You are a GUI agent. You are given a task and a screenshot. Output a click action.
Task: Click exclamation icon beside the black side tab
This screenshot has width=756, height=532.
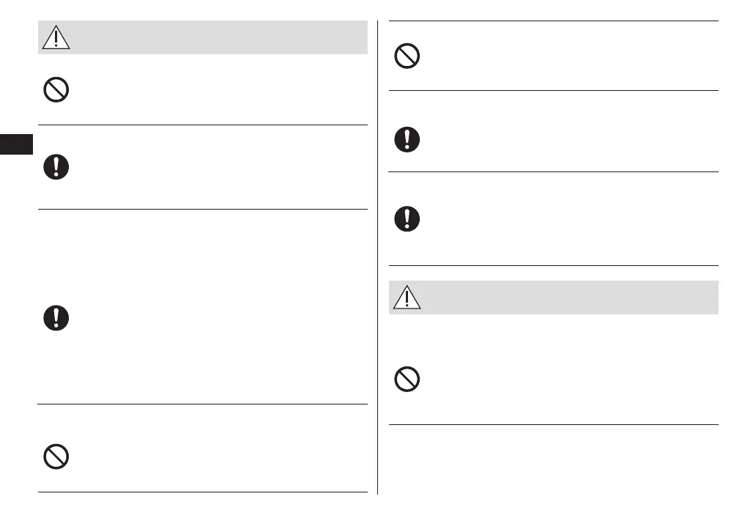coord(56,167)
